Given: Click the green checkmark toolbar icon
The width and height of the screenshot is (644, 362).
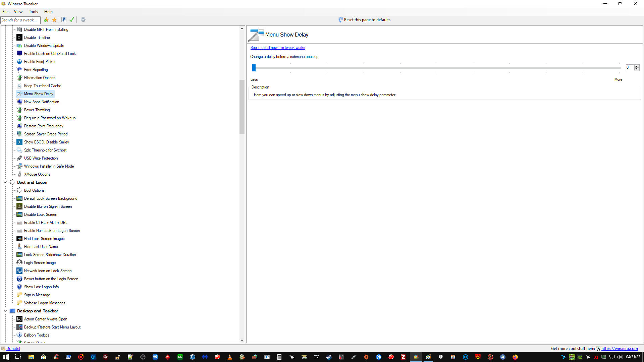Looking at the screenshot, I should [x=72, y=20].
